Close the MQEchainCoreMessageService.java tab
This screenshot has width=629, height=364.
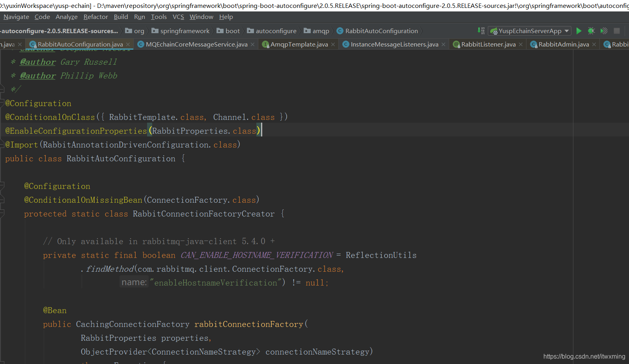point(252,45)
